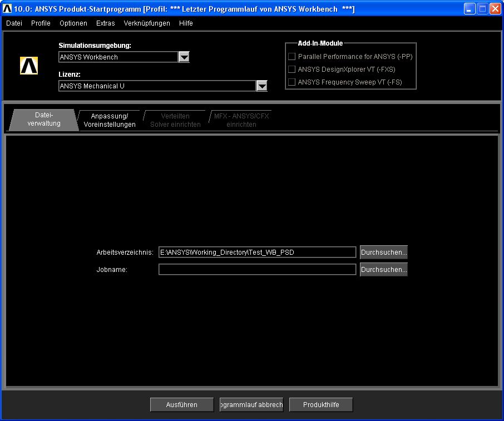Close the ANSYS launcher window
504x421 pixels.
pos(495,9)
